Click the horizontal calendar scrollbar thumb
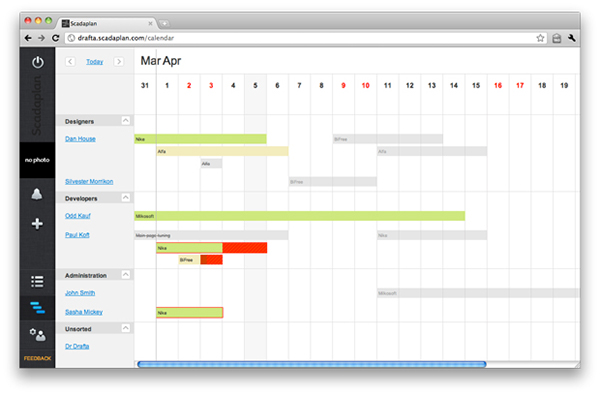 pos(312,364)
